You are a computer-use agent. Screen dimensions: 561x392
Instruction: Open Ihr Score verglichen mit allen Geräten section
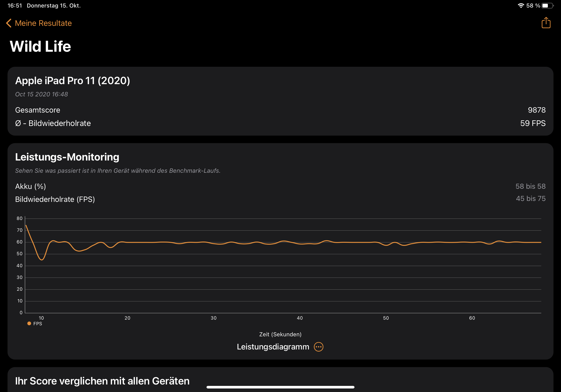[102, 381]
